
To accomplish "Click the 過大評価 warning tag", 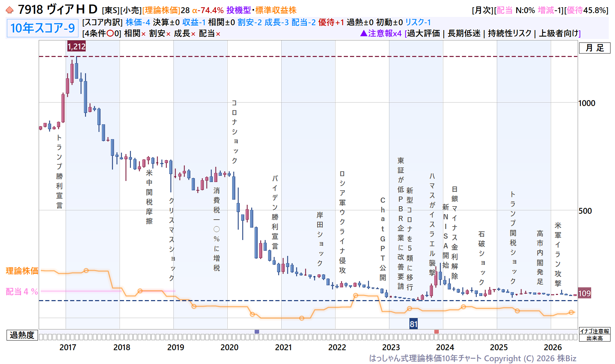I will pyautogui.click(x=424, y=33).
